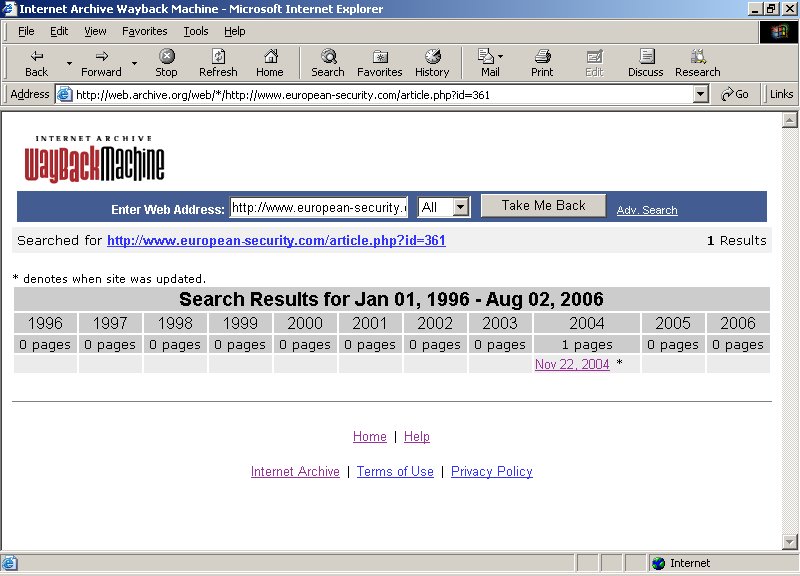Click the Adv. Search link
This screenshot has height=576, width=800.
click(x=646, y=210)
